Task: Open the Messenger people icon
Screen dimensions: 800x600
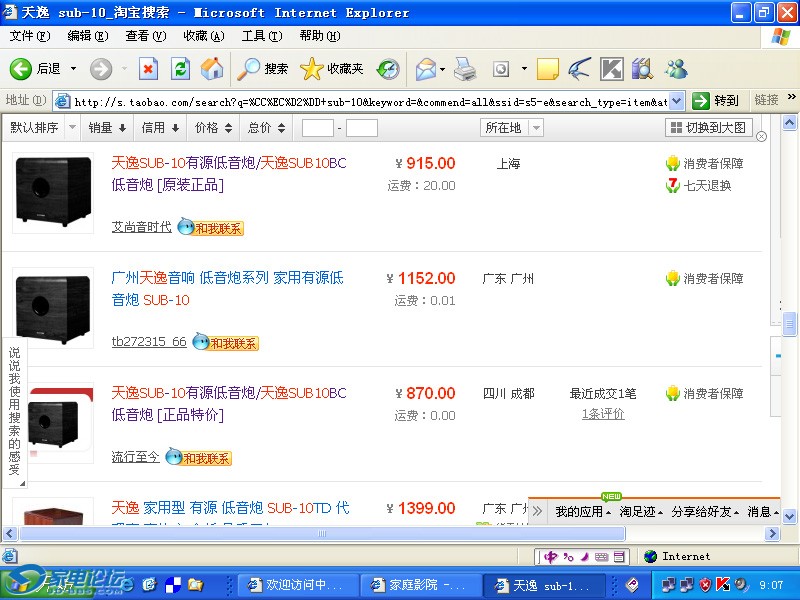Action: (x=676, y=69)
